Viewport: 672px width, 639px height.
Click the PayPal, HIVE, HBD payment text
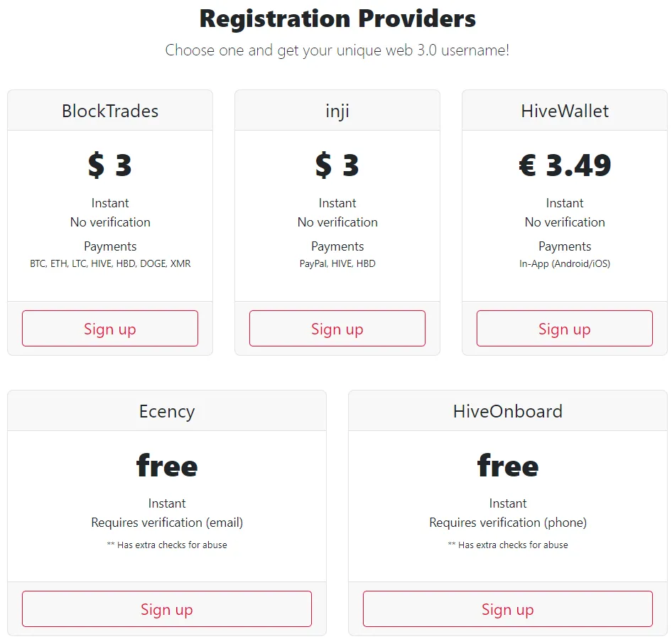click(x=337, y=263)
